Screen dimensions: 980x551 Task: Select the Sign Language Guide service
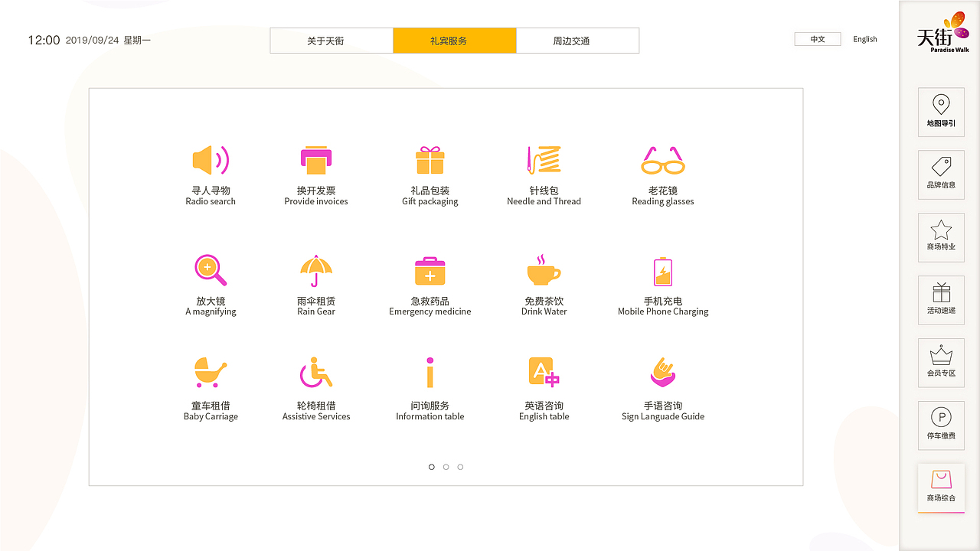click(x=662, y=373)
